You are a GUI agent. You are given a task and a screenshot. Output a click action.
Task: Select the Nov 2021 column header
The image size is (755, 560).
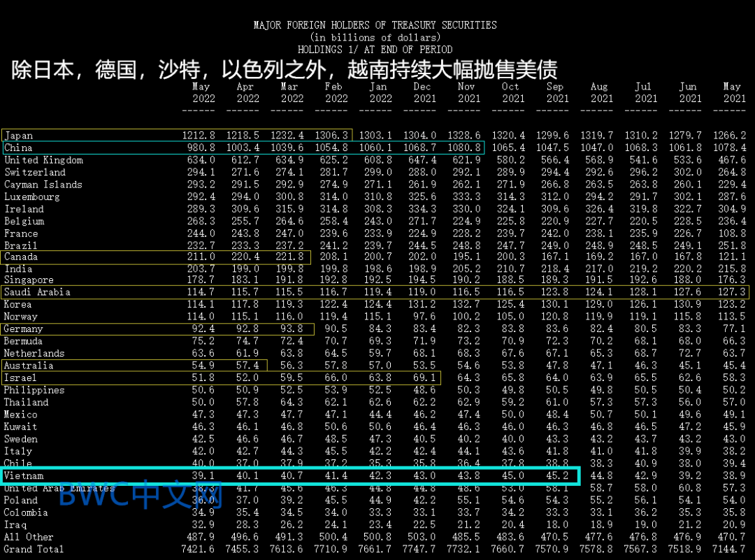point(468,92)
